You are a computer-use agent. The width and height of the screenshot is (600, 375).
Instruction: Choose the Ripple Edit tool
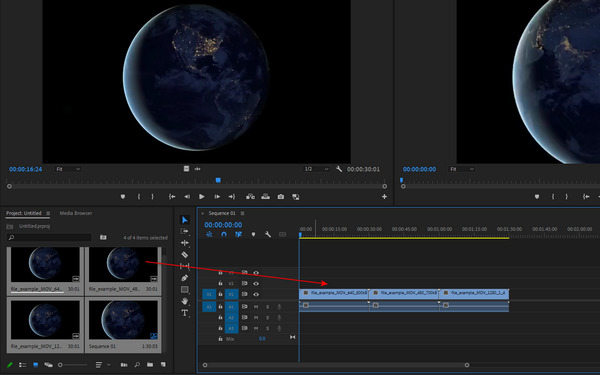tap(185, 243)
